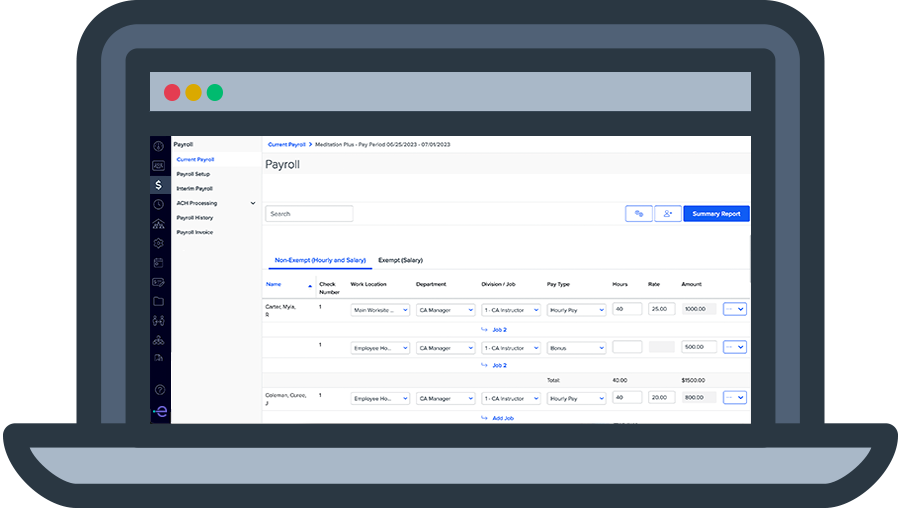Open the Bonus pay type dropdown
The width and height of the screenshot is (900, 510).
576,348
